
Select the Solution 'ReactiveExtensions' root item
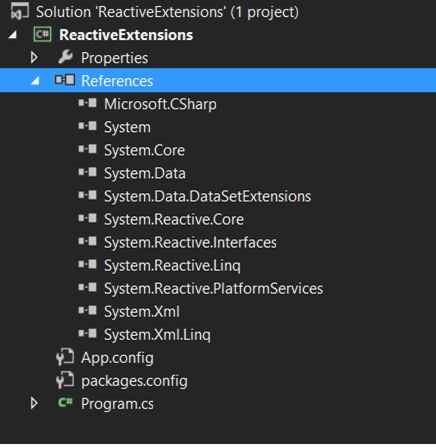[x=167, y=12]
